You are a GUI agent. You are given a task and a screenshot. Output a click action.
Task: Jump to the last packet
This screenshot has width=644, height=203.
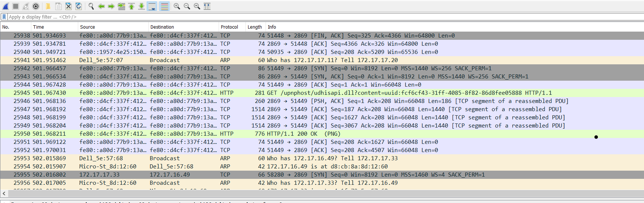point(142,6)
